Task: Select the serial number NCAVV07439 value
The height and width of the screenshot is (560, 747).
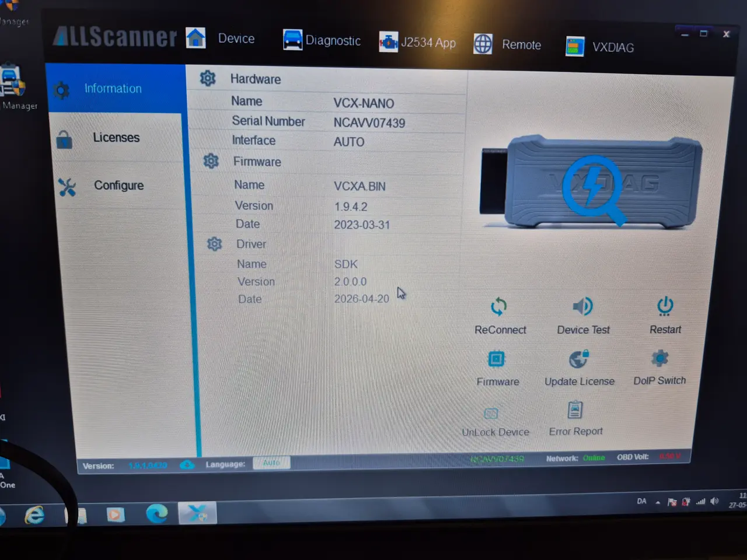Action: point(369,123)
